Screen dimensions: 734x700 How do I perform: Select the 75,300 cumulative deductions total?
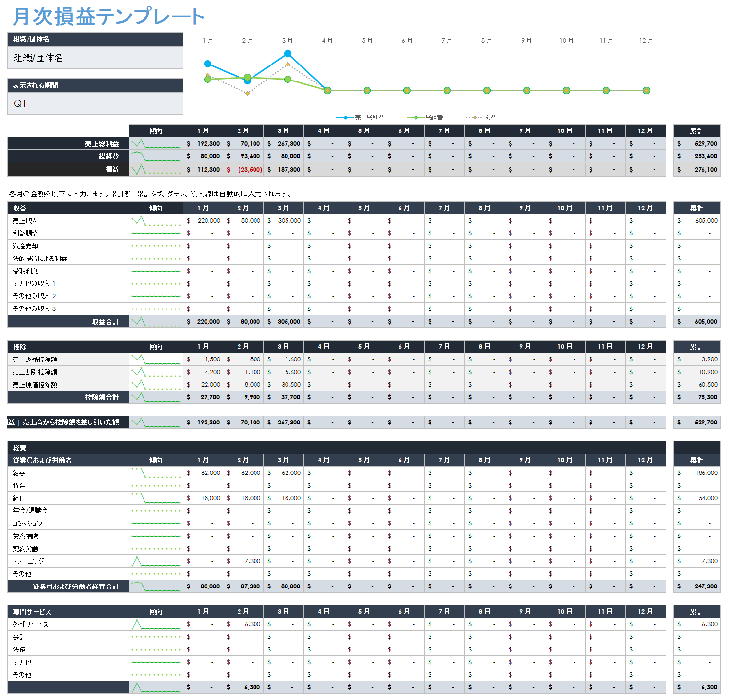697,397
